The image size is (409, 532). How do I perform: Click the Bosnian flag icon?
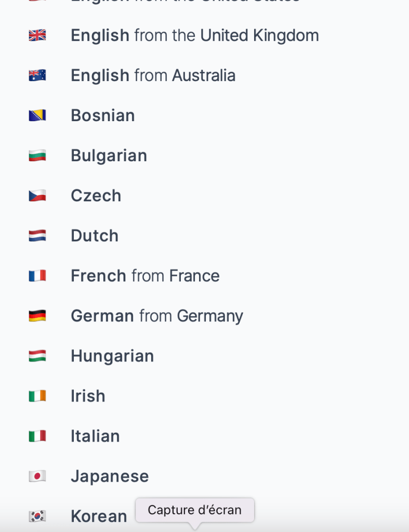tap(37, 115)
